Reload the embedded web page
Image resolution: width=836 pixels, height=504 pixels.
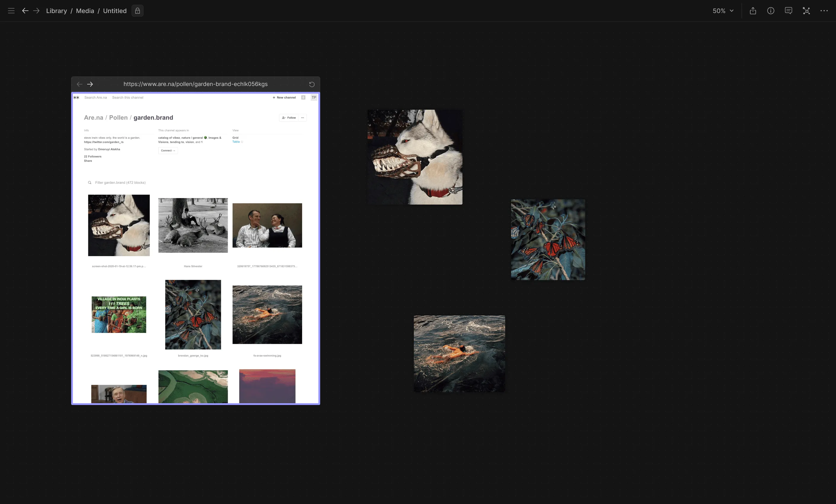pos(312,84)
